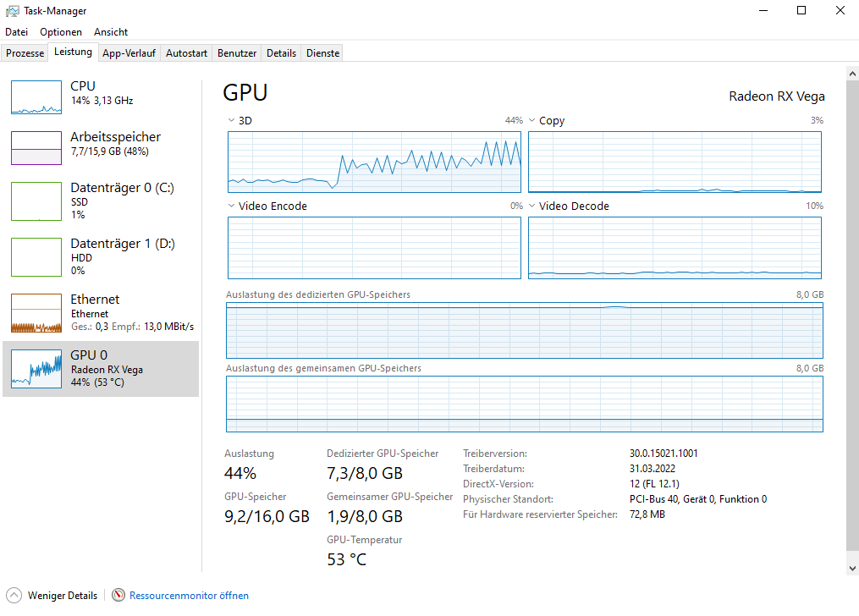
Task: Select the CPU usage graph thumbnail
Action: coord(36,97)
